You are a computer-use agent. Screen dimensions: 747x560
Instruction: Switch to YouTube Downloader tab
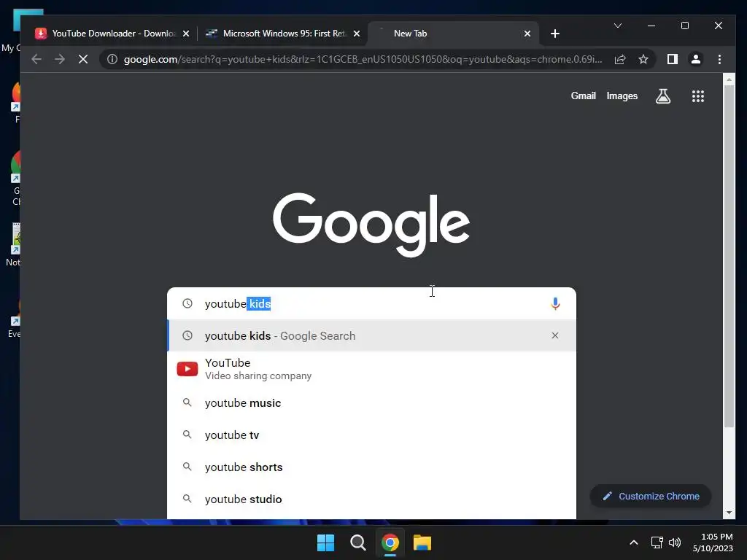(112, 34)
